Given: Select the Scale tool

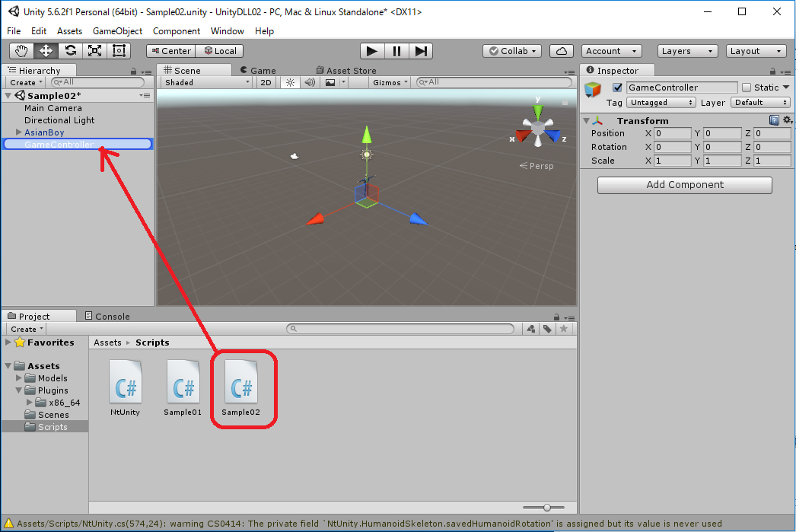Looking at the screenshot, I should pyautogui.click(x=94, y=51).
